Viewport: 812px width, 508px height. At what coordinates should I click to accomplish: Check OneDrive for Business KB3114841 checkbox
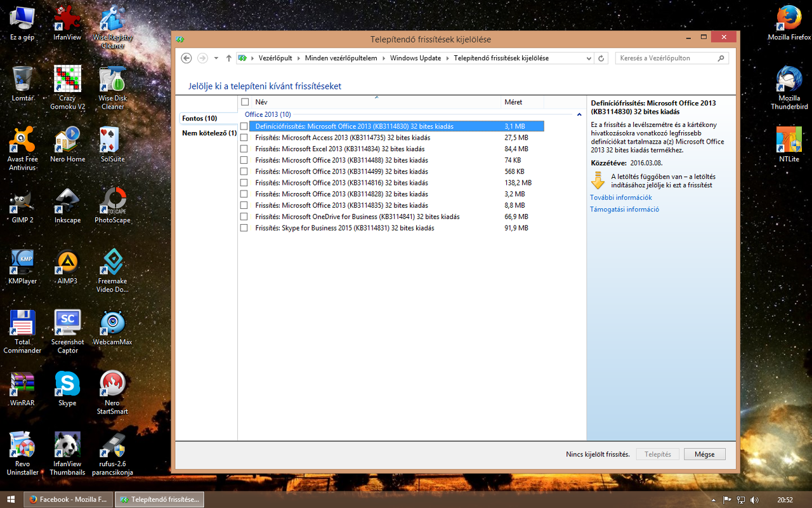[x=244, y=217]
